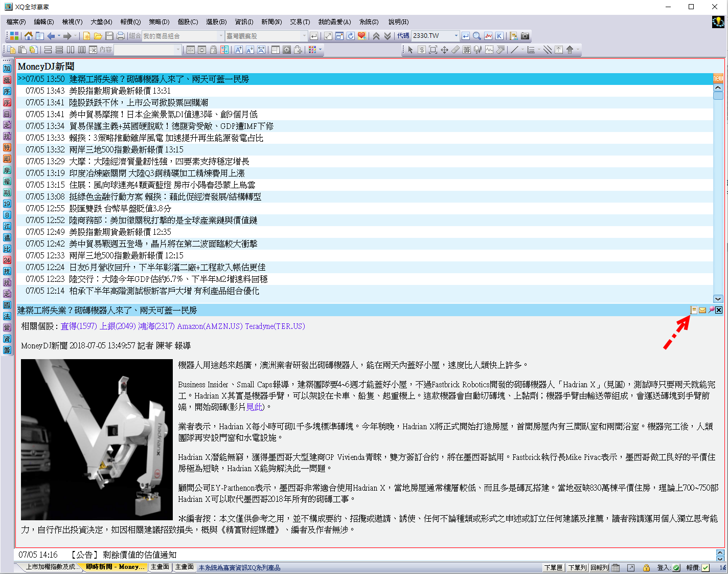728x574 pixels.
Task: Open the 策略(D) menu
Action: click(x=159, y=22)
